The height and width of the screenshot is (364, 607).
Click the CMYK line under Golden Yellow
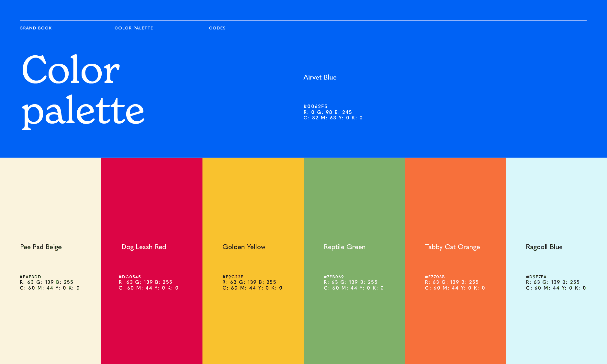coord(253,288)
